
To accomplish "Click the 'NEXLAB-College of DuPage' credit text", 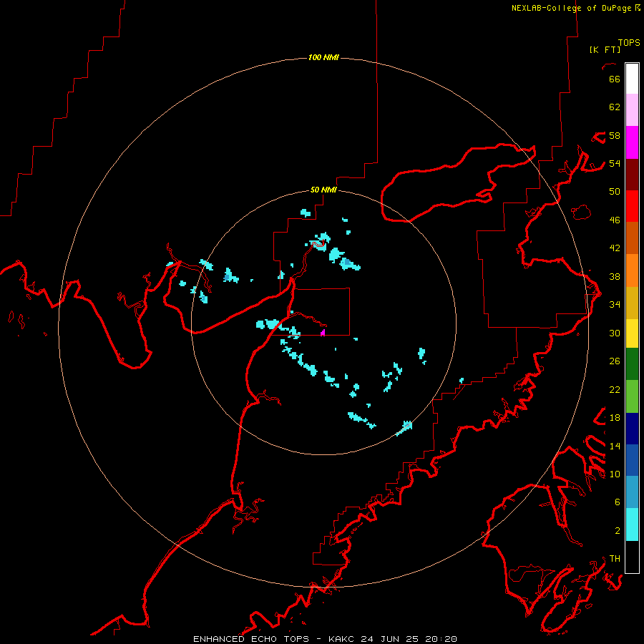I will (x=572, y=8).
